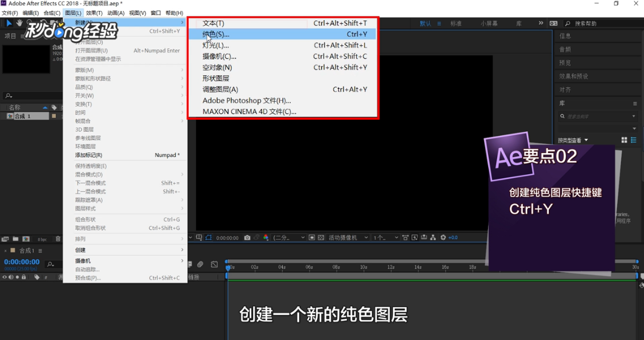Expand the library search field dropdown arrow
The image size is (644, 340).
pos(634,116)
